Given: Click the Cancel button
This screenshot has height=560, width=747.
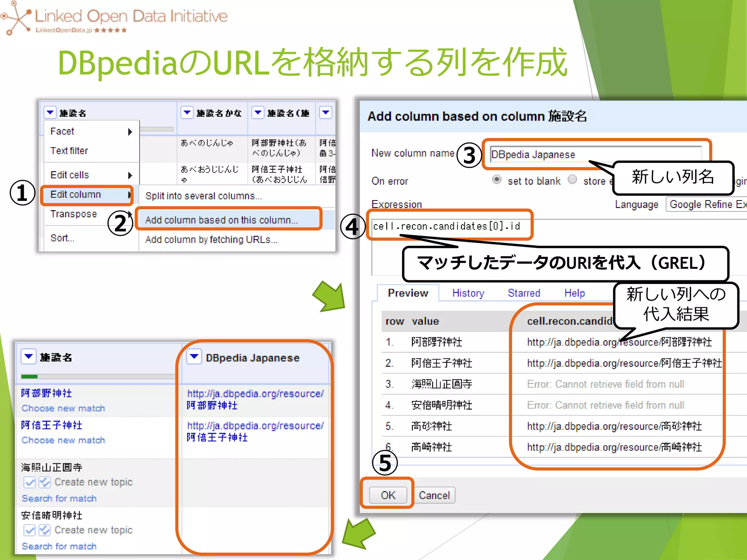Looking at the screenshot, I should coord(434,495).
